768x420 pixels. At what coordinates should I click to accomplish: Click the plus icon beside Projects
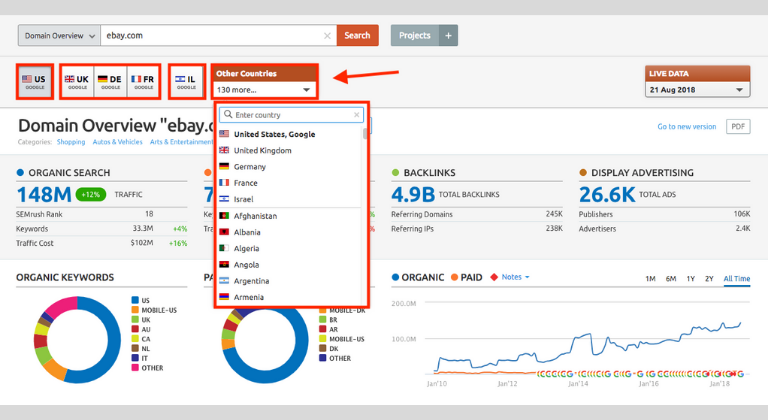tap(449, 36)
